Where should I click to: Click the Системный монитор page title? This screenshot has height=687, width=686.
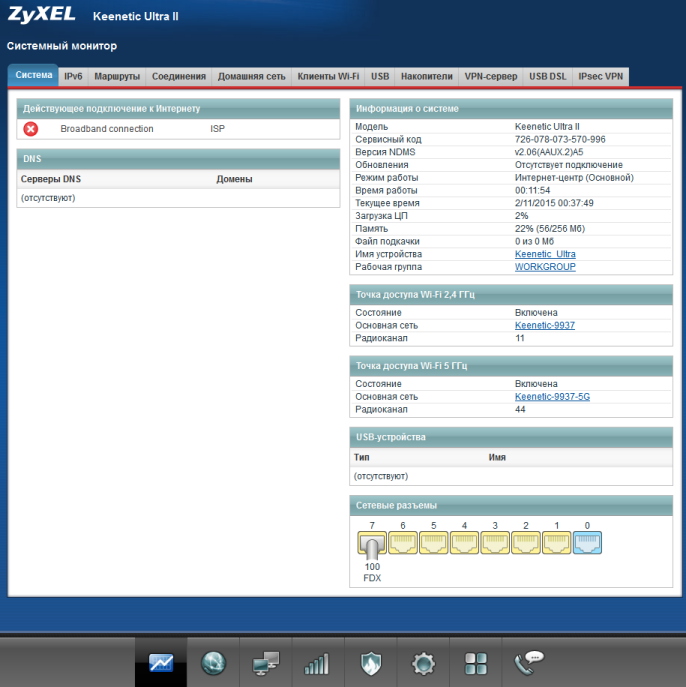tap(62, 46)
